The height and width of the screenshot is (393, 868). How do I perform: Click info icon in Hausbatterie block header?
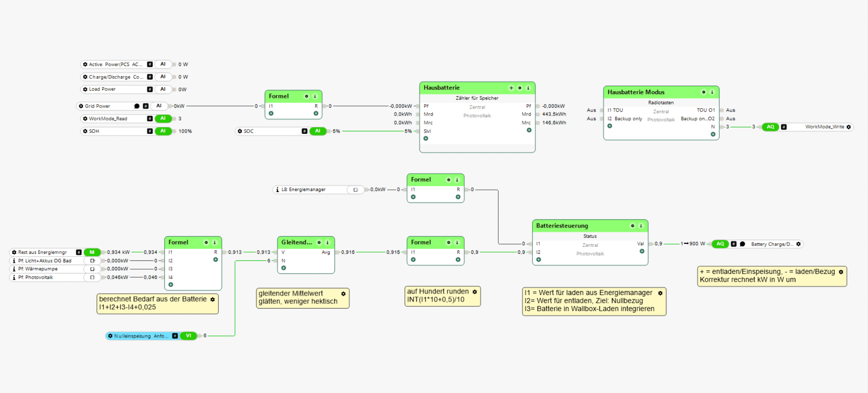coord(528,88)
